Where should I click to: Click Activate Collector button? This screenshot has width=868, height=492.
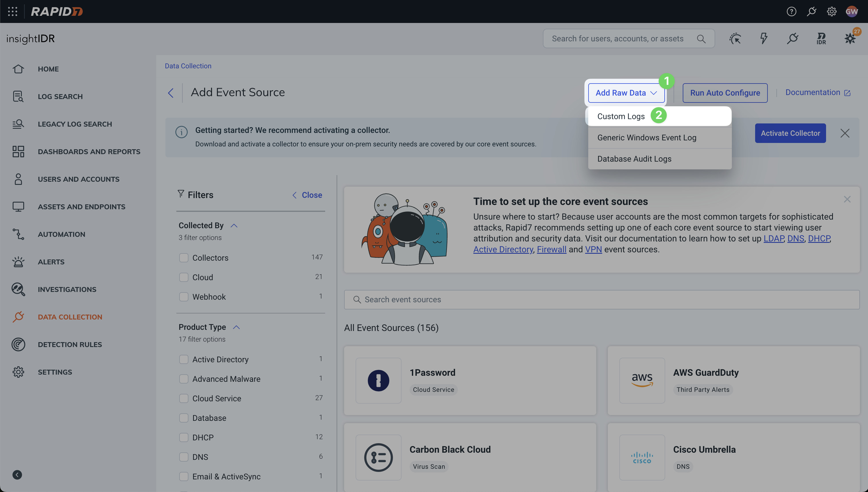point(790,133)
